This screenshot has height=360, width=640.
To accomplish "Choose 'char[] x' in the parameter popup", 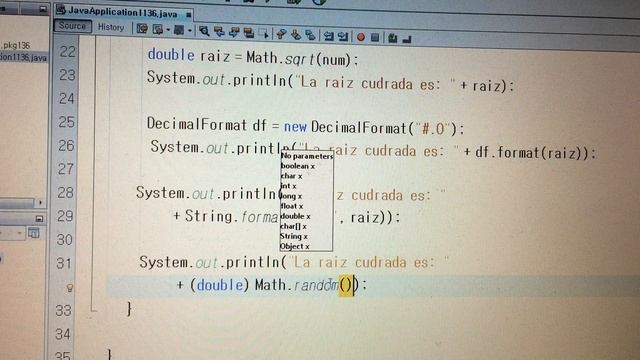I will click(293, 226).
